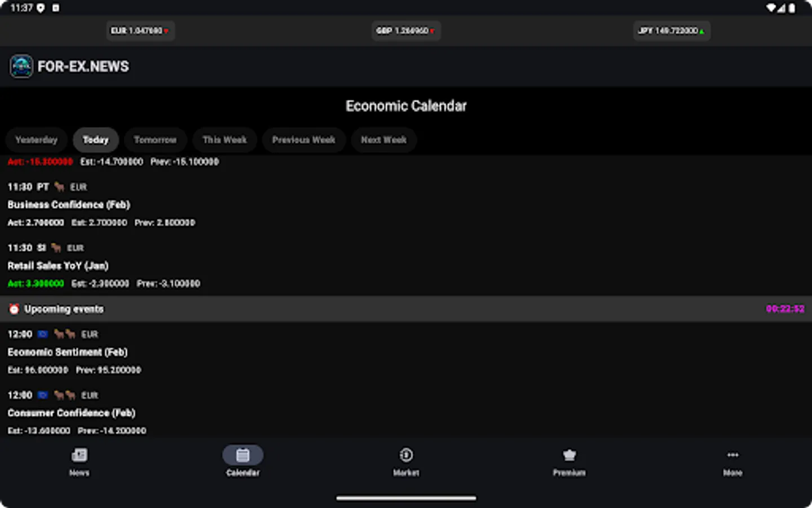Tap the Premium crown icon
Image resolution: width=812 pixels, height=508 pixels.
569,454
